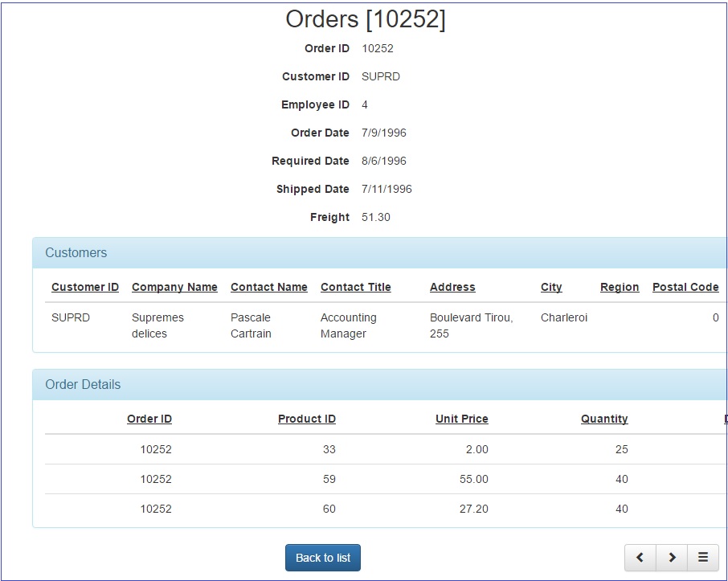Click the Back to list button

(322, 557)
